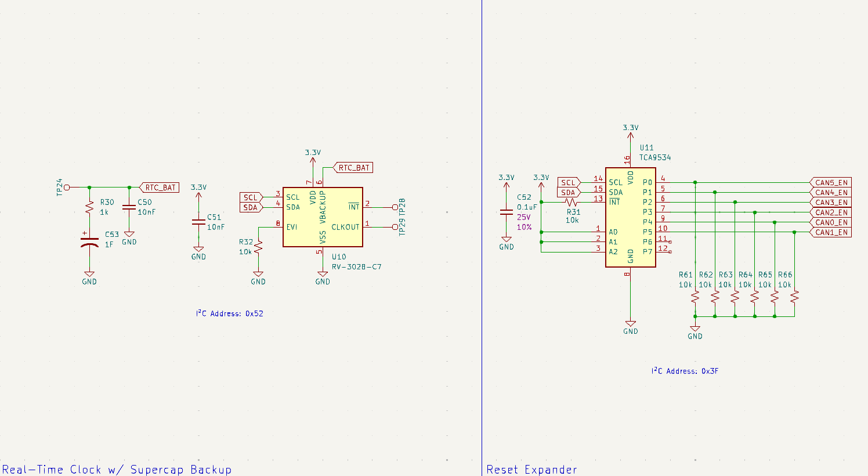Select resistor R32 symbol
The height and width of the screenshot is (476, 868).
(258, 247)
